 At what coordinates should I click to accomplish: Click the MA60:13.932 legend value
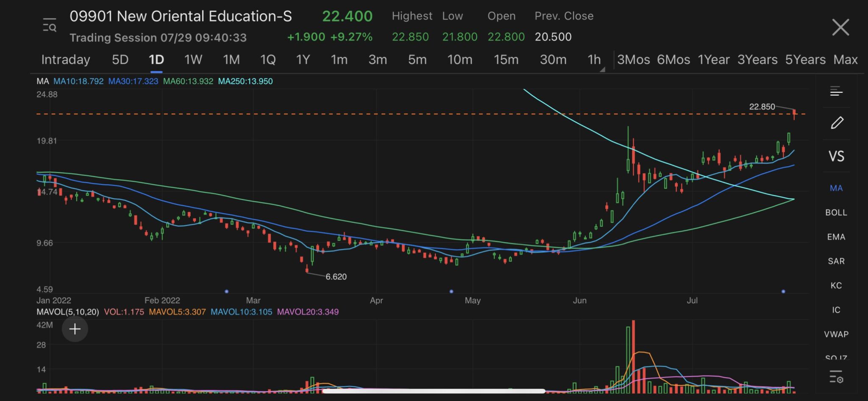tap(188, 81)
